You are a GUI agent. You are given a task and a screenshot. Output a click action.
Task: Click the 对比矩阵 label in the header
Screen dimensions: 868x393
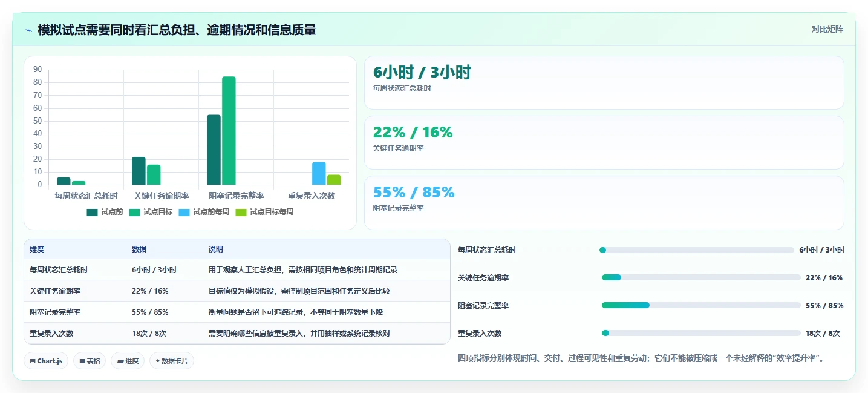click(827, 29)
